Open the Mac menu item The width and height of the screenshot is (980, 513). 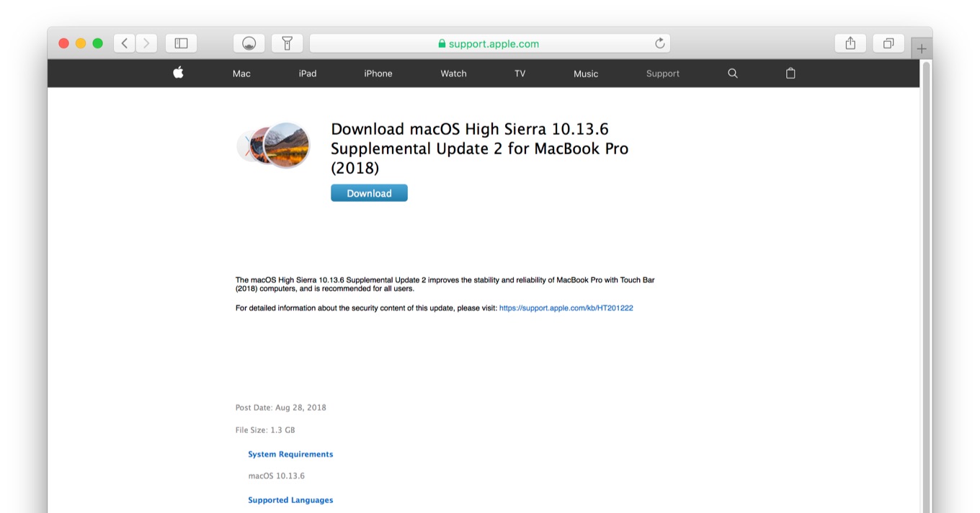point(241,73)
